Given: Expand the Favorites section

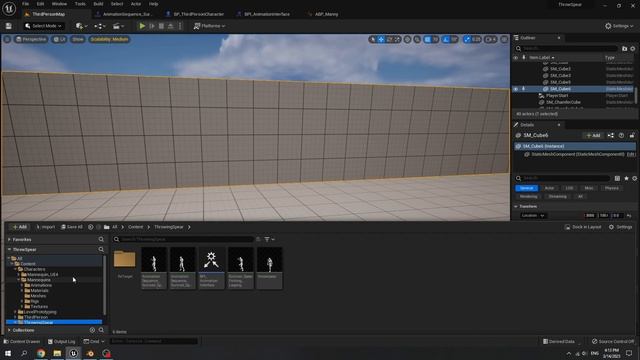Looking at the screenshot, I should point(9,240).
